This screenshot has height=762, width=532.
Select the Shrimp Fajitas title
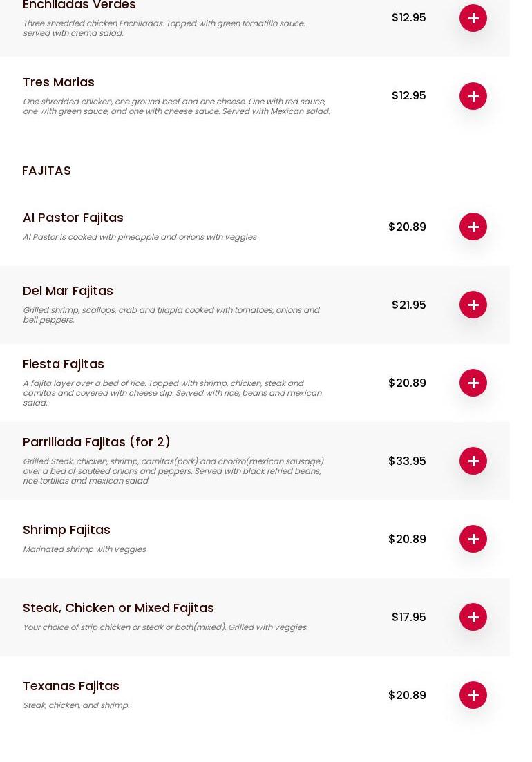click(x=66, y=530)
